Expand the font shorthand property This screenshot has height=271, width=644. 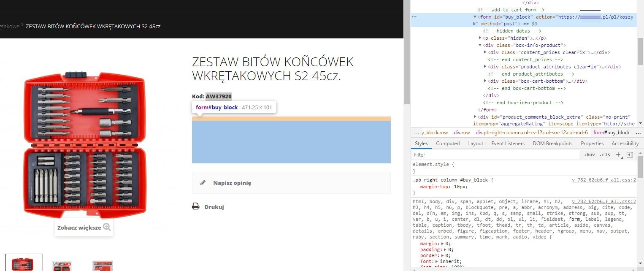[x=436, y=261]
